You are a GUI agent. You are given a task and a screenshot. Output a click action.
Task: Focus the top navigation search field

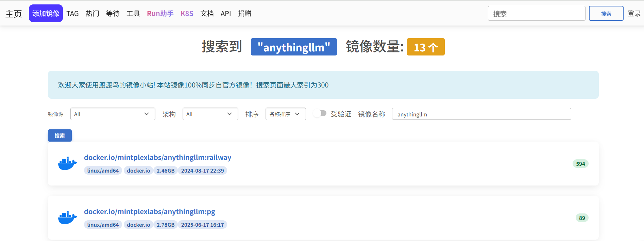coord(537,13)
